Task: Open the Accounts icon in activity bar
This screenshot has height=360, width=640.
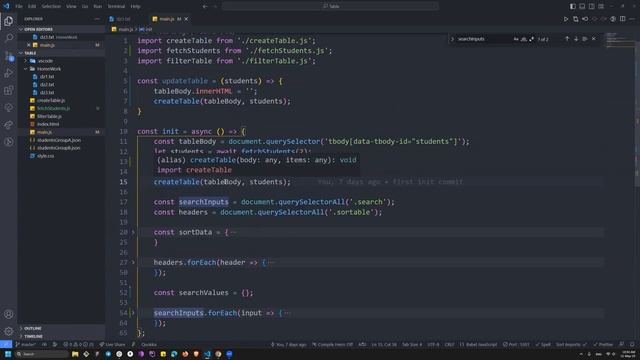Action: (x=9, y=314)
